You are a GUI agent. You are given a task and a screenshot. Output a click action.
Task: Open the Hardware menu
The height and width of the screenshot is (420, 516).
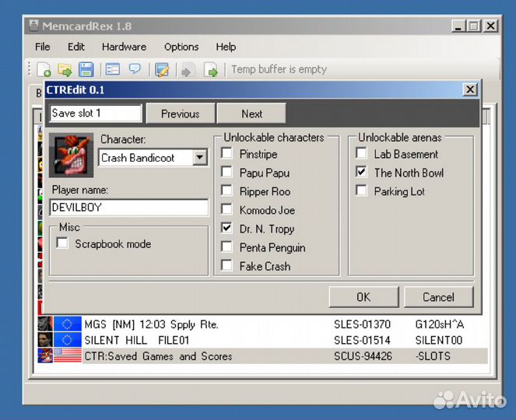pos(124,47)
